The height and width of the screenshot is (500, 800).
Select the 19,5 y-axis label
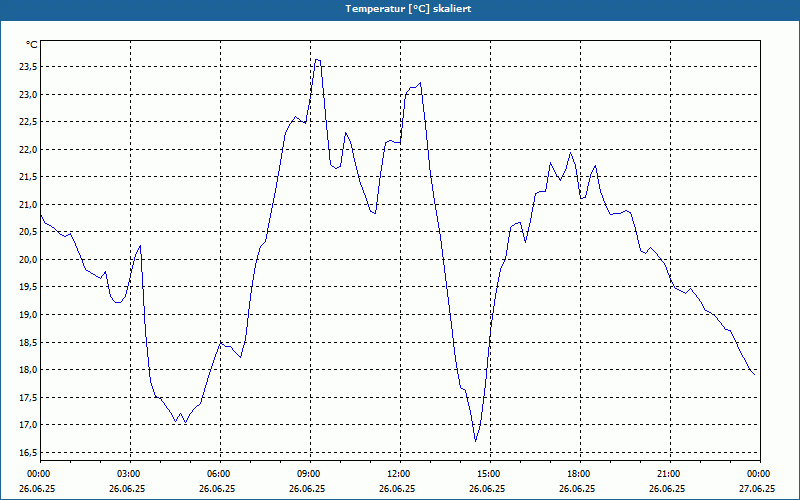tap(28, 287)
